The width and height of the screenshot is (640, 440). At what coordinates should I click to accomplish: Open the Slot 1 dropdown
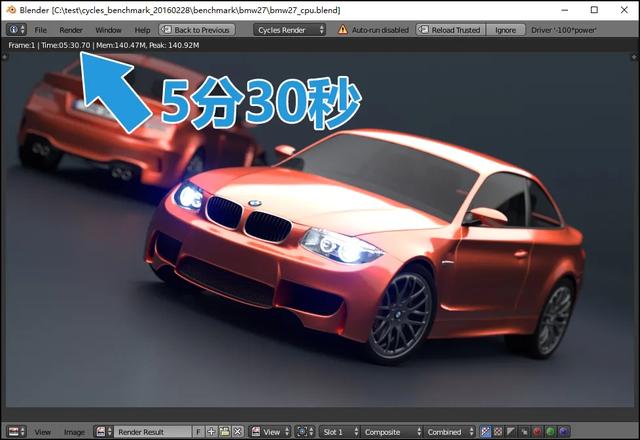tap(339, 431)
